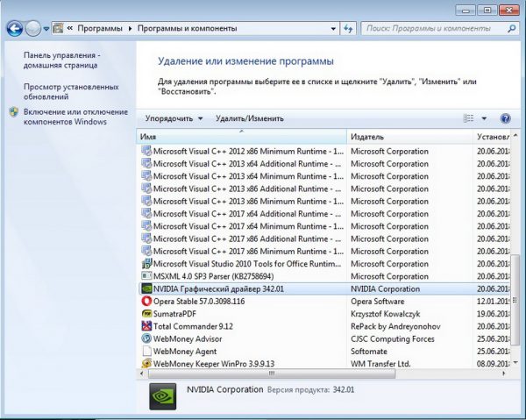Image resolution: width=526 pixels, height=420 pixels.
Task: Select Visual C++ 2017 x64 Additional Runtime icon
Action: pyautogui.click(x=146, y=214)
